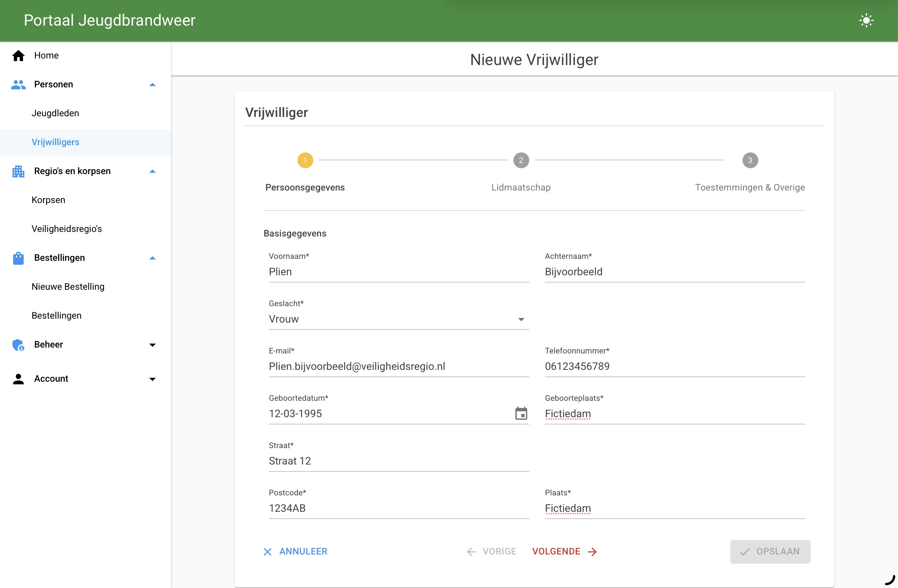Open Nieuwe Bestelling in the sidebar
898x588 pixels.
coord(85,287)
